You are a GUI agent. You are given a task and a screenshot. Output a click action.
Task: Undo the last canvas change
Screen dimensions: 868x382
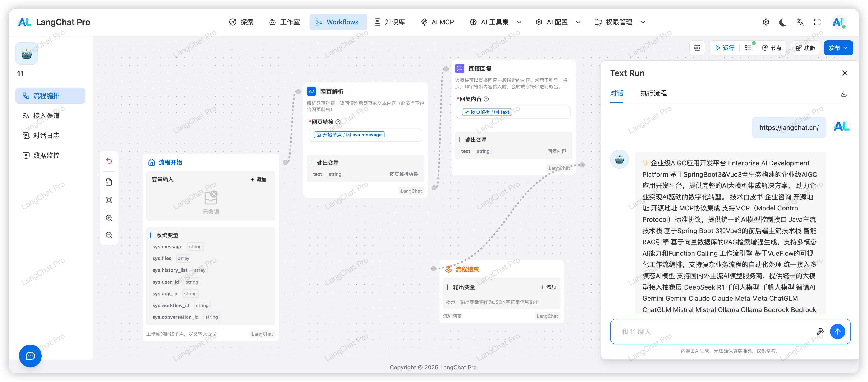pyautogui.click(x=109, y=161)
